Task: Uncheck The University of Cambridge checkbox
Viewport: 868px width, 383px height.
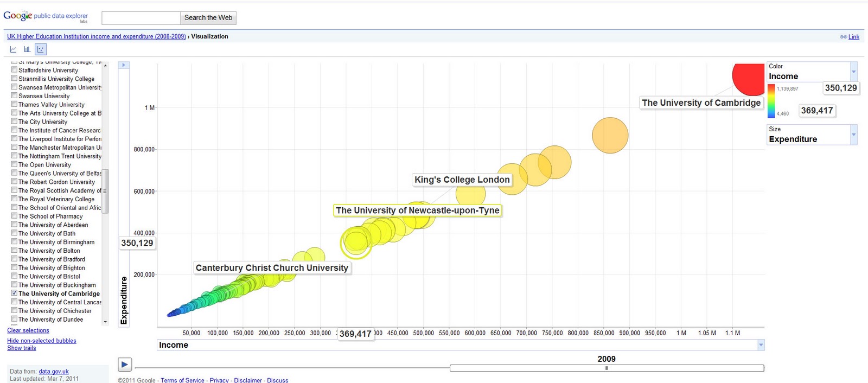Action: (14, 293)
